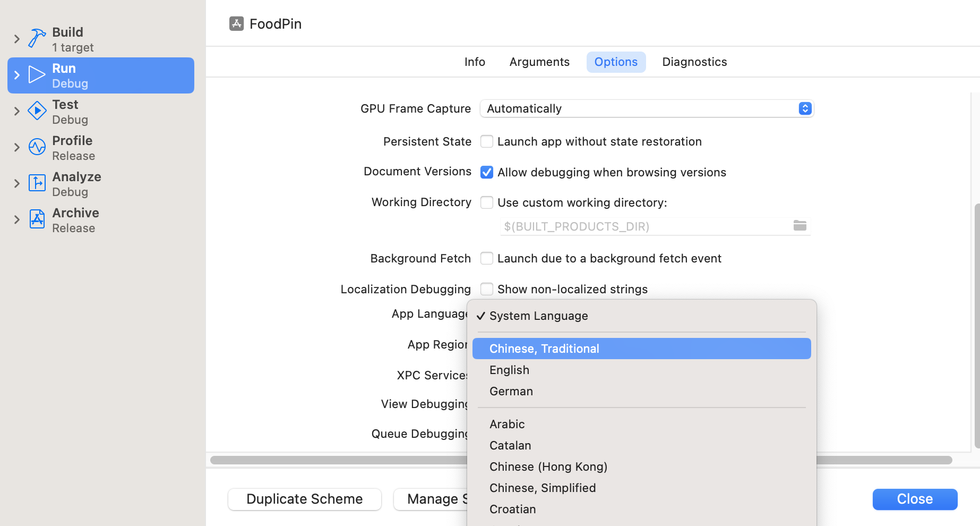
Task: Select the Build hammer icon in the sidebar
Action: click(x=36, y=38)
